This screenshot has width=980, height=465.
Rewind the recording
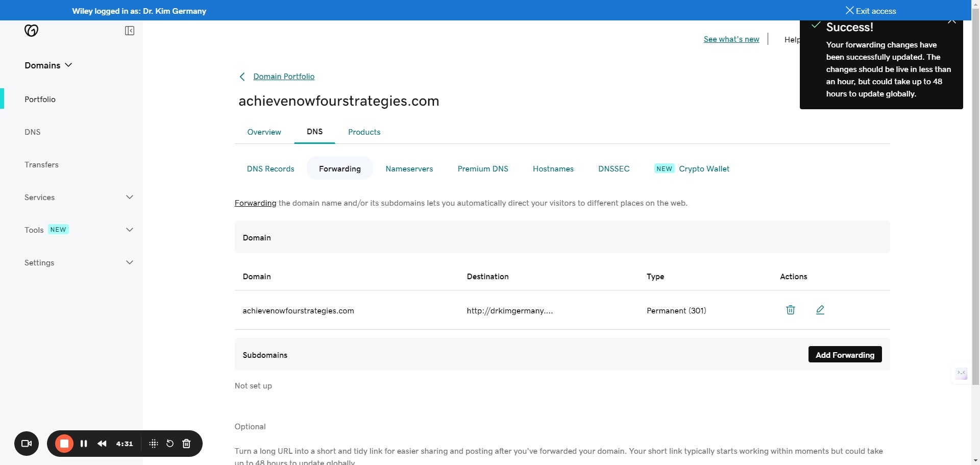coord(102,444)
